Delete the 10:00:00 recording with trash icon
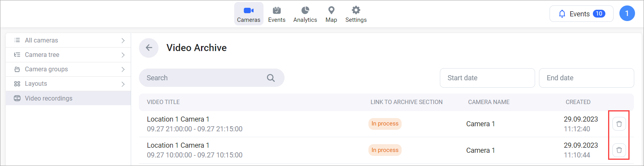The height and width of the screenshot is (166, 644). (619, 150)
